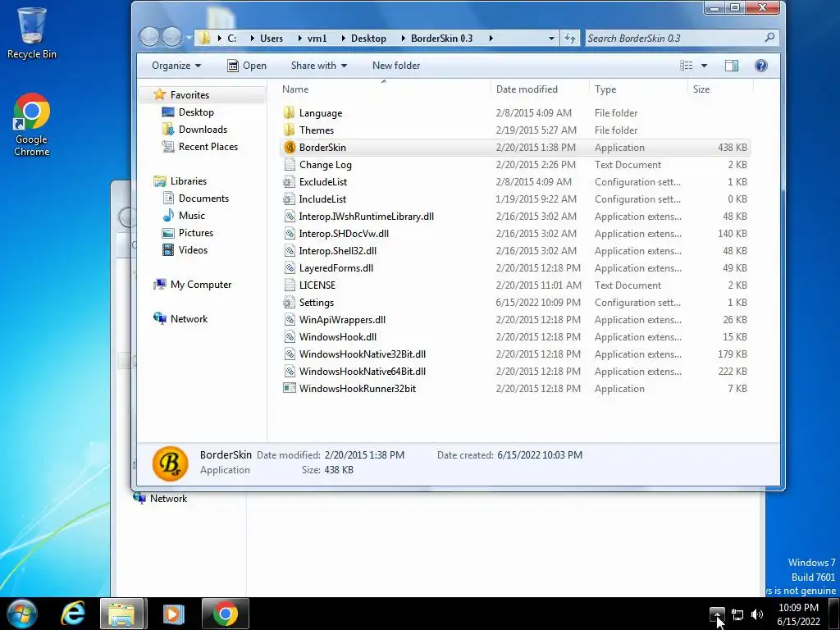Click the Themes folder icon
This screenshot has width=840, height=630.
point(290,130)
